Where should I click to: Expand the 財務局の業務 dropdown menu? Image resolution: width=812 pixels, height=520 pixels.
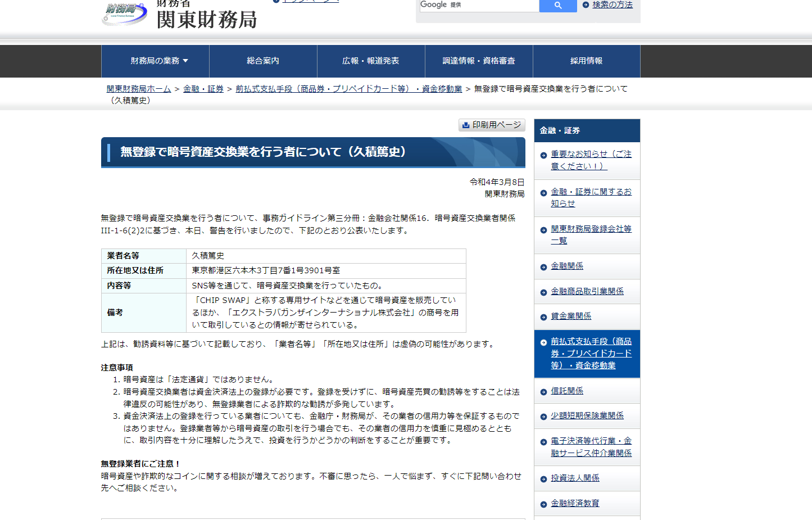point(159,61)
